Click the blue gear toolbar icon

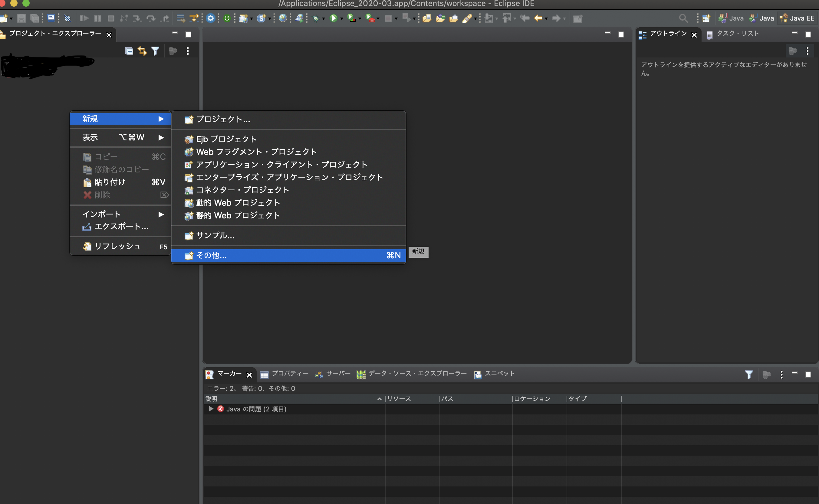210,18
